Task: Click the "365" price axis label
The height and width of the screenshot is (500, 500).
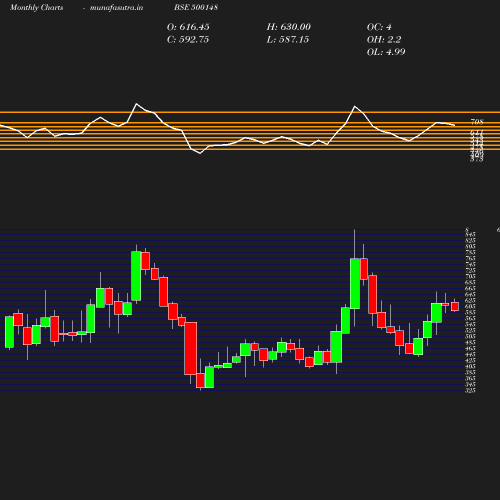Action: coord(470,378)
